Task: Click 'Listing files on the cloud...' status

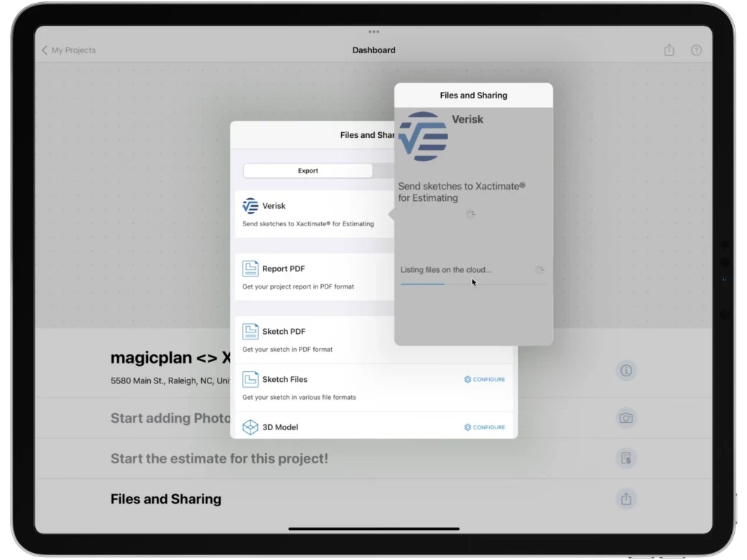Action: point(446,270)
